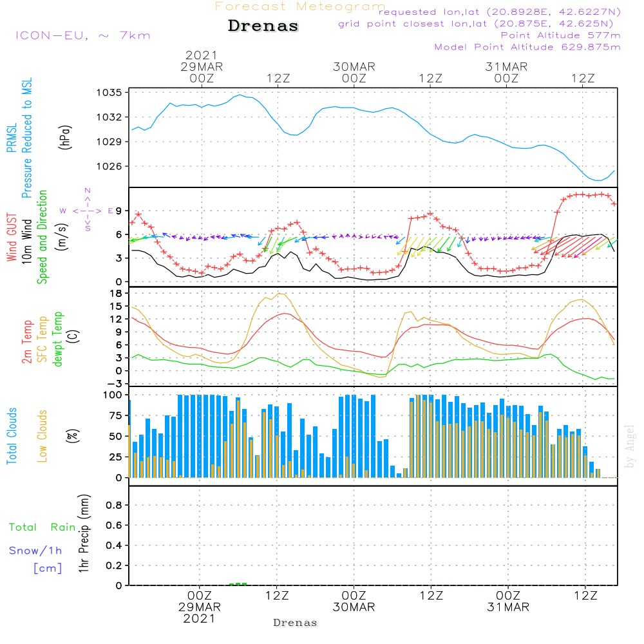Click the '2m Temp' red label
644x644 pixels.
tap(27, 342)
